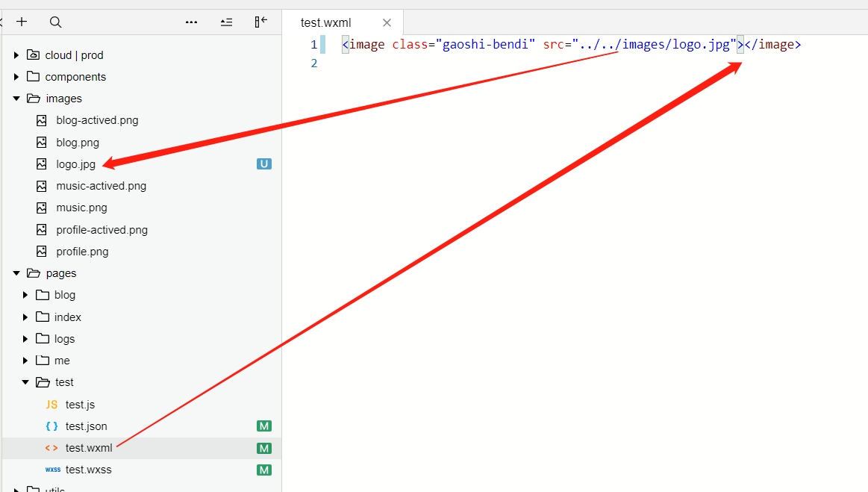Image resolution: width=868 pixels, height=492 pixels.
Task: Close the test.wxml editor tab
Action: pyautogui.click(x=387, y=22)
